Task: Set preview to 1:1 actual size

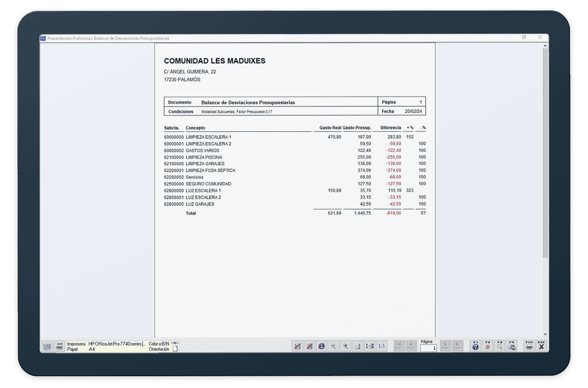Action: point(381,346)
